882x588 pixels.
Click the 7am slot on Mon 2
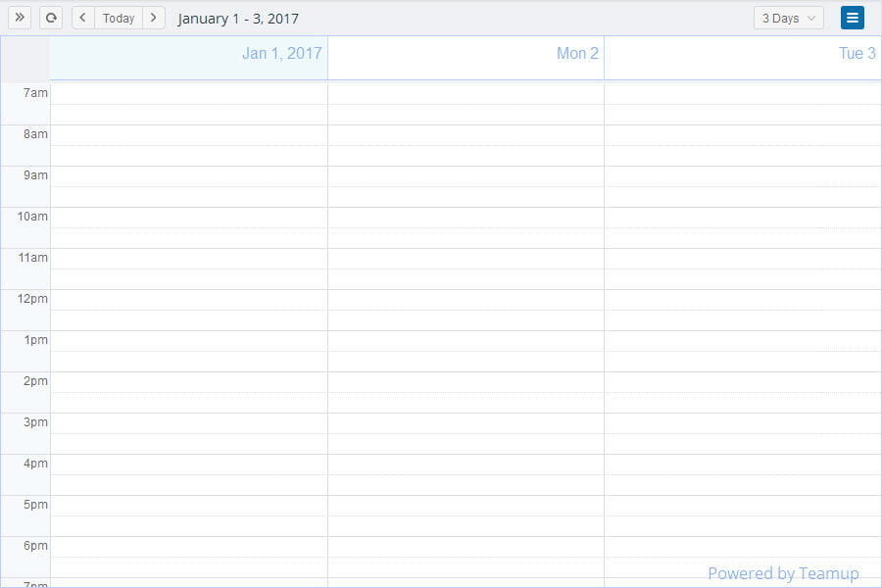(x=465, y=94)
